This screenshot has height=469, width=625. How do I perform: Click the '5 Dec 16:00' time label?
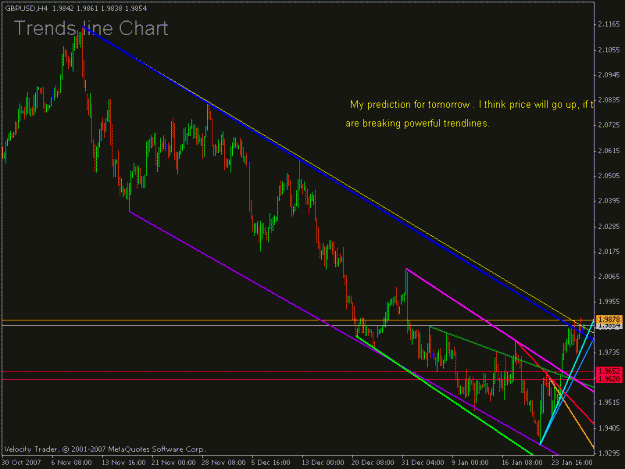(271, 463)
